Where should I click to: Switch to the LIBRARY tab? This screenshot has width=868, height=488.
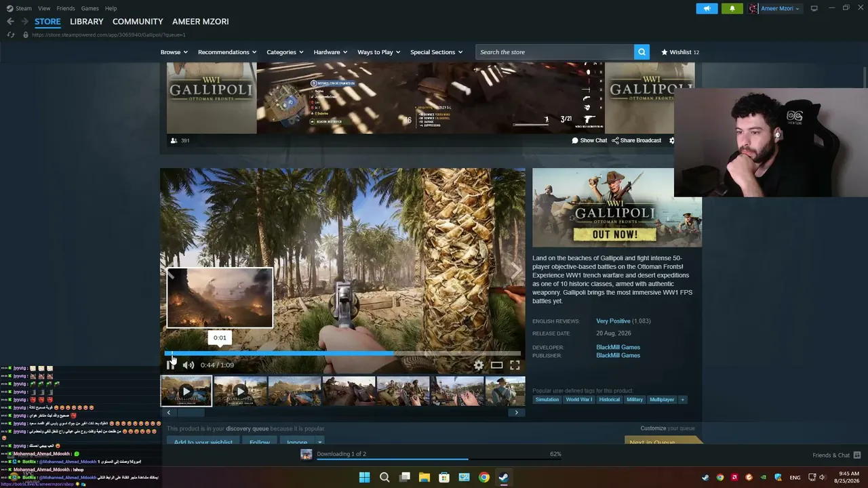tap(87, 22)
